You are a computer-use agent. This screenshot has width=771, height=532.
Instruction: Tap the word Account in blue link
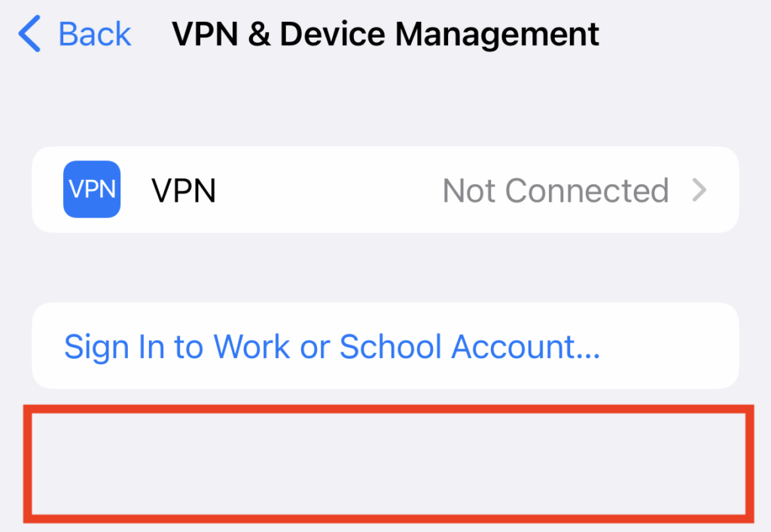click(526, 346)
